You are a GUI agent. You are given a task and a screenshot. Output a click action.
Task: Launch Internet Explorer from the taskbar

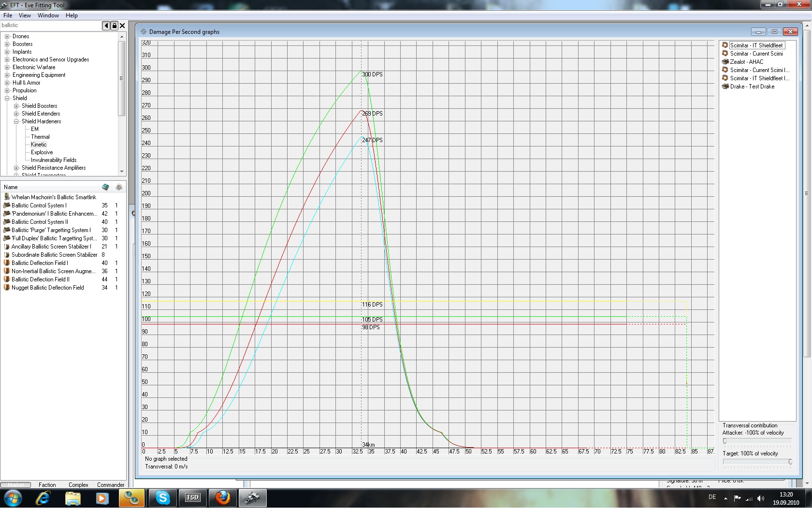point(43,498)
